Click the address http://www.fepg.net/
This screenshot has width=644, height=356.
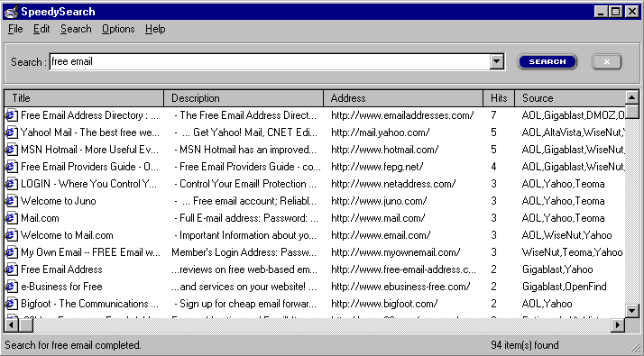pos(377,167)
